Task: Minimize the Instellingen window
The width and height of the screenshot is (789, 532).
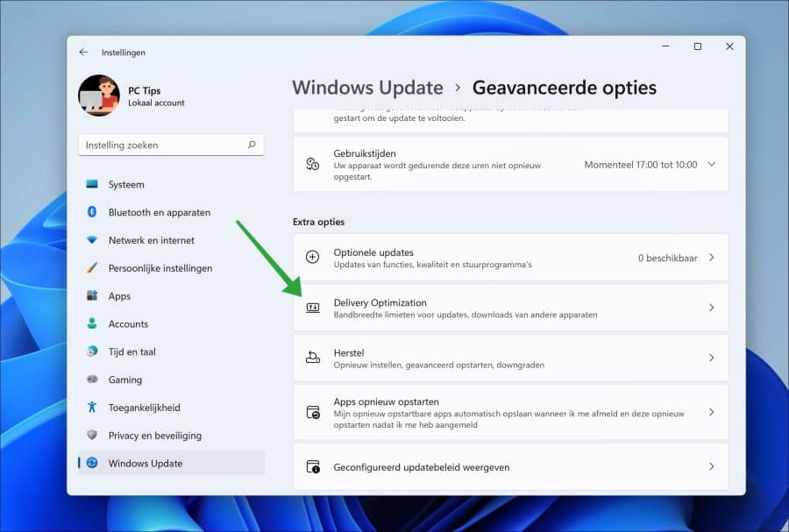Action: coord(665,46)
